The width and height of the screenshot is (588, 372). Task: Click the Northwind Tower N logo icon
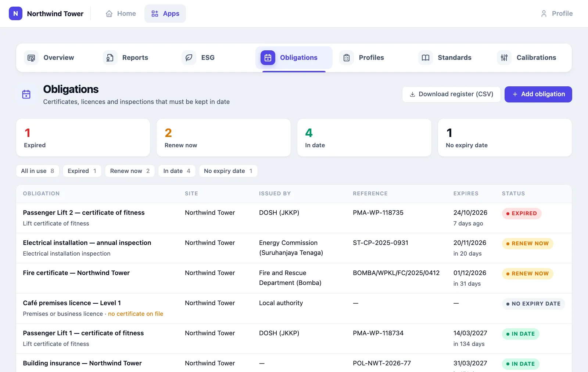[15, 14]
